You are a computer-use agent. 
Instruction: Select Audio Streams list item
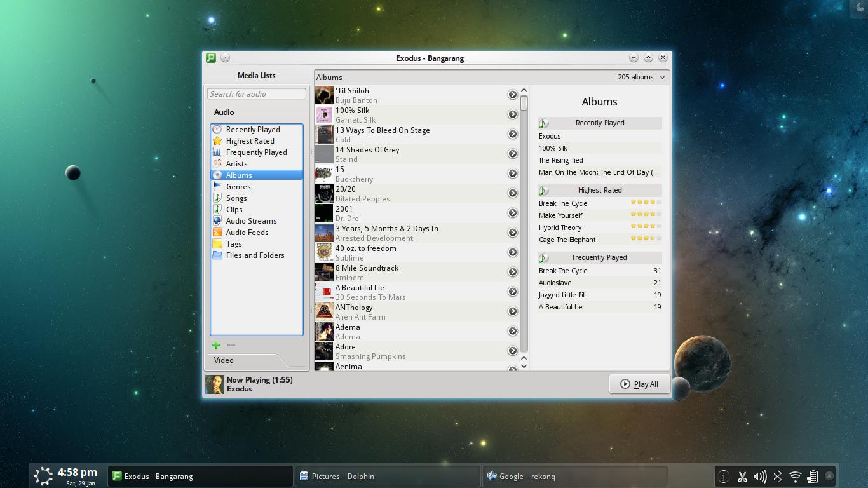257,221
